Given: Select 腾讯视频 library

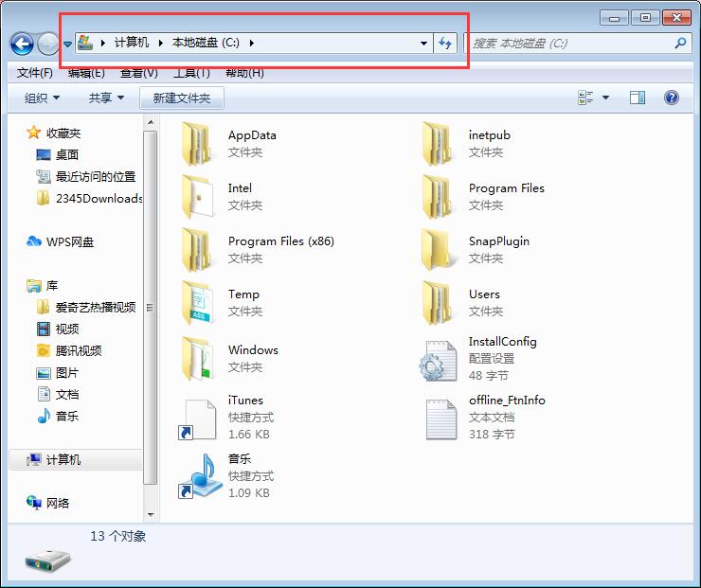Looking at the screenshot, I should [79, 350].
